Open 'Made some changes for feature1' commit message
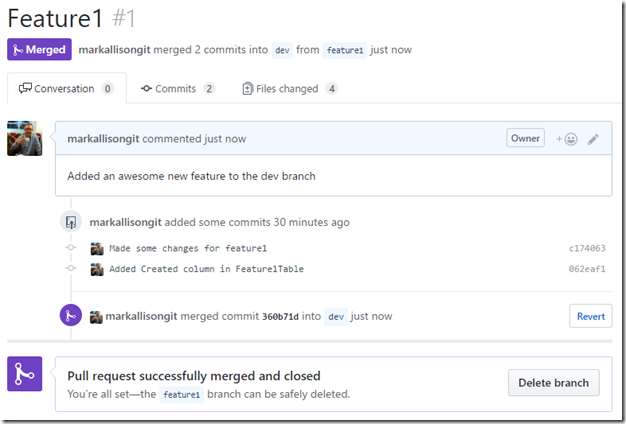This screenshot has width=626, height=424. (188, 248)
